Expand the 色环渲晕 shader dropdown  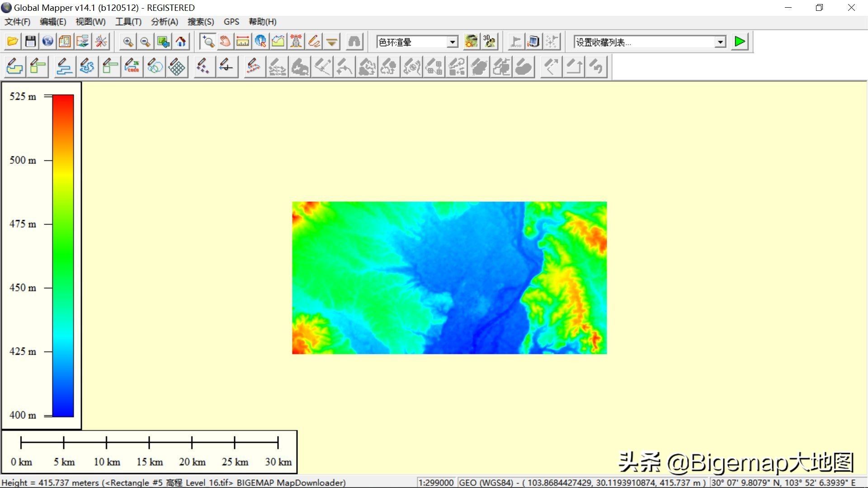tap(452, 42)
